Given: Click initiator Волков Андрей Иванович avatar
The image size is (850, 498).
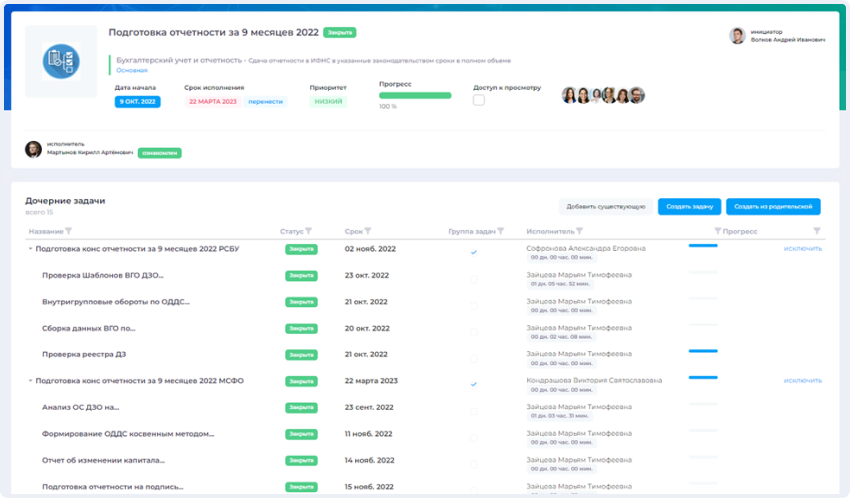Looking at the screenshot, I should click(x=737, y=36).
